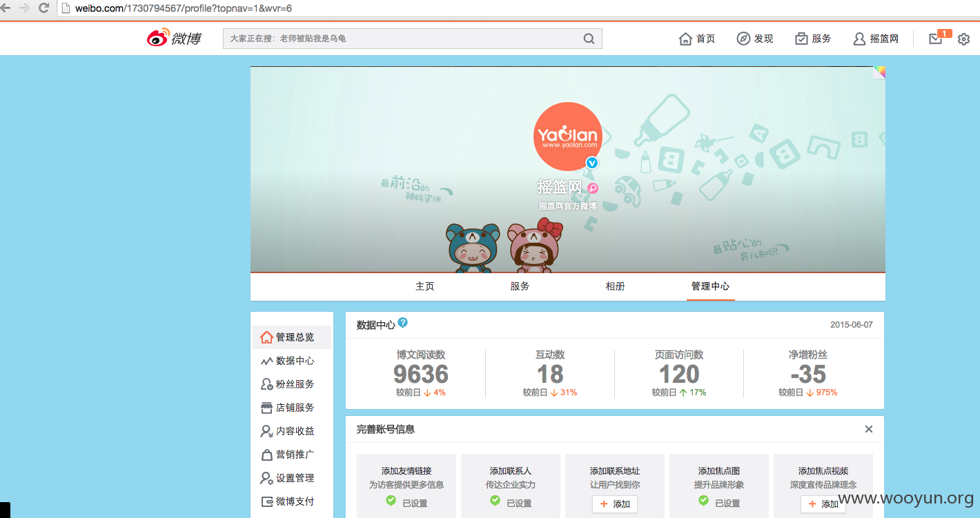The height and width of the screenshot is (518, 980).
Task: Open 设置管理 in sidebar
Action: (x=292, y=478)
